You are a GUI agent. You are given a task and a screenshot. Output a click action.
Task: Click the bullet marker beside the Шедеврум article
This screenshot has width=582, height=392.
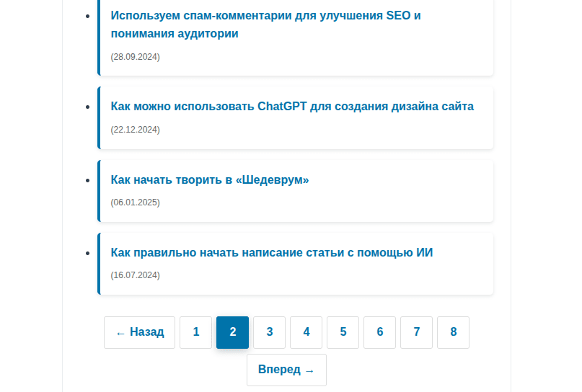(x=87, y=180)
